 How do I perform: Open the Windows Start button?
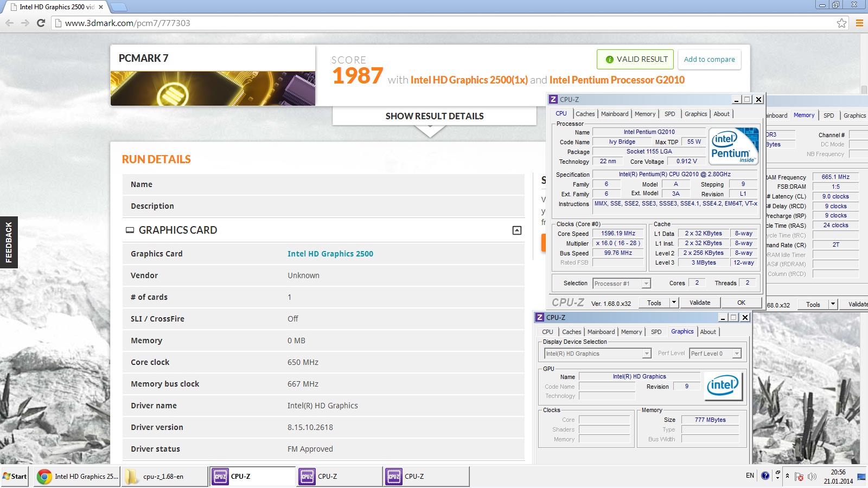[x=15, y=477]
